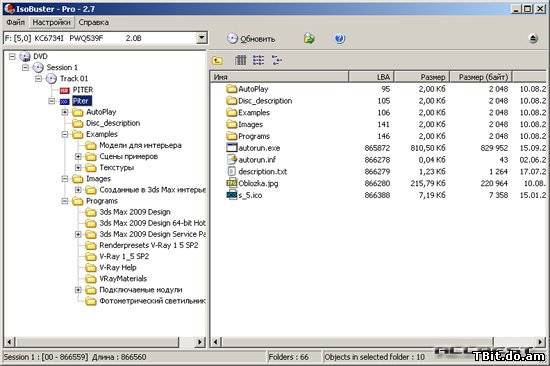Image resolution: width=550 pixels, height=366 pixels.
Task: Select V-Ray 1_5 SP2 folder
Action: 117,257
